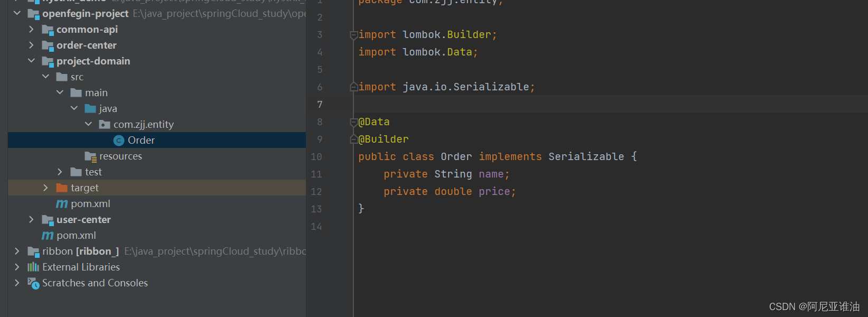This screenshot has height=317, width=868.
Task: Click the project-domain module folder icon
Action: (48, 61)
